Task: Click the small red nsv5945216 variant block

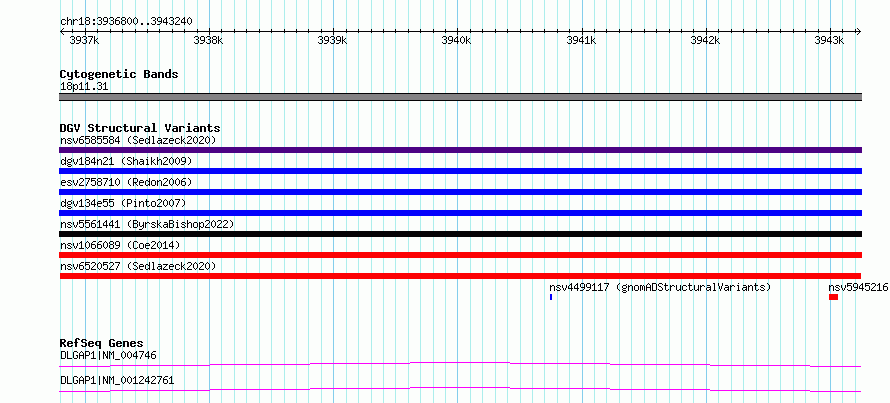Action: click(833, 297)
